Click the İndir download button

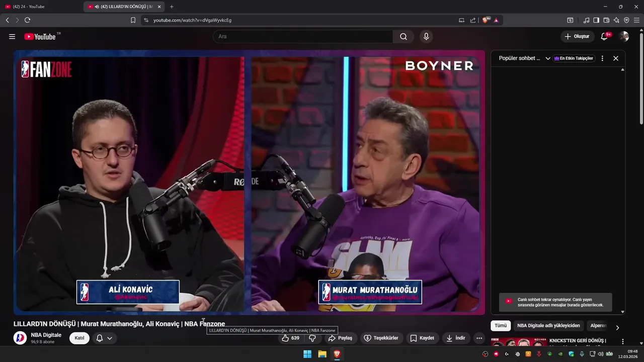pyautogui.click(x=455, y=338)
